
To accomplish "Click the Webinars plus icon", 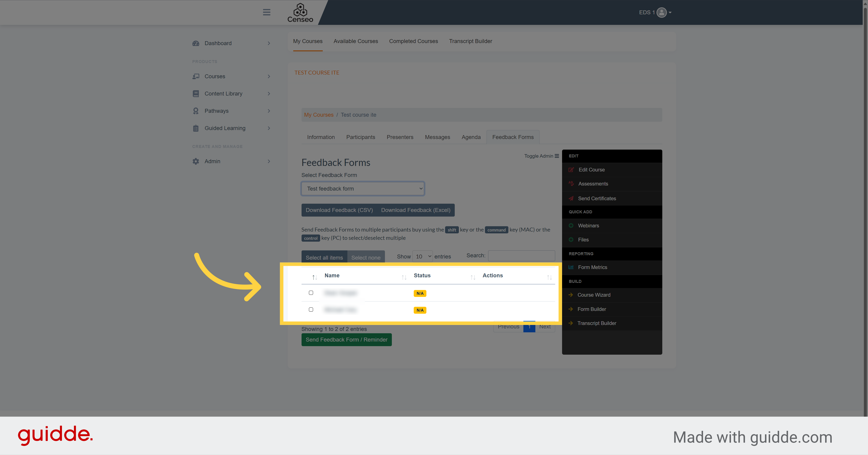I will pyautogui.click(x=571, y=226).
